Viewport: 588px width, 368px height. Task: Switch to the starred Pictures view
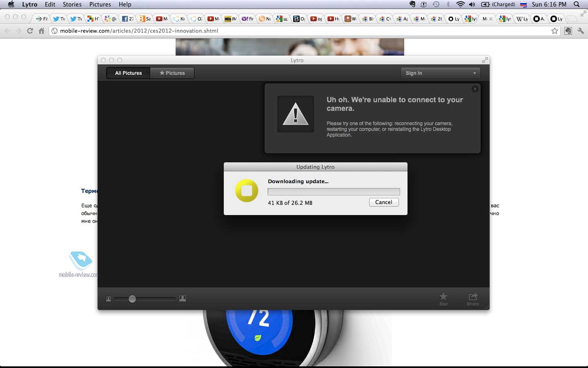click(172, 73)
